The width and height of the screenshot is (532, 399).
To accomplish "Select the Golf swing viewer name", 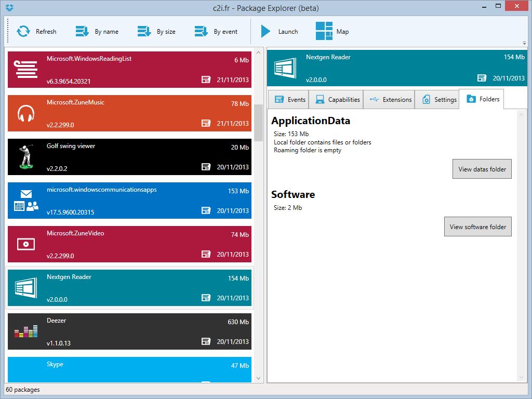I will coord(71,146).
